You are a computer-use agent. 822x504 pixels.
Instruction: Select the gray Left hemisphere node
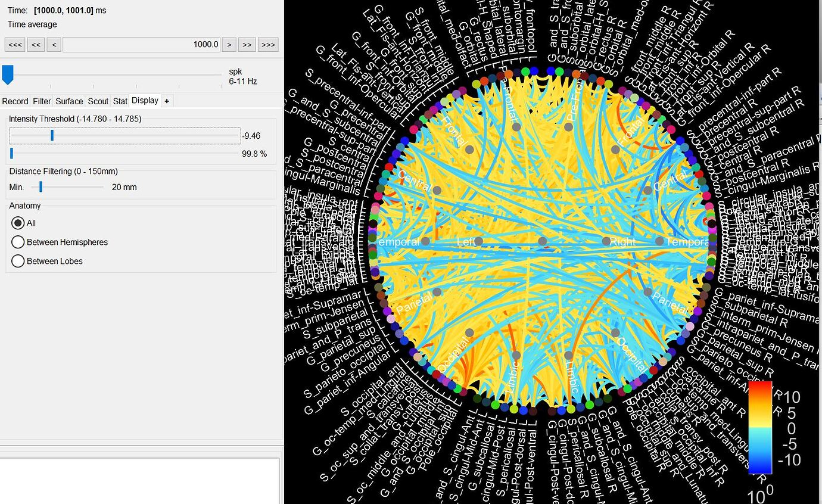[478, 241]
